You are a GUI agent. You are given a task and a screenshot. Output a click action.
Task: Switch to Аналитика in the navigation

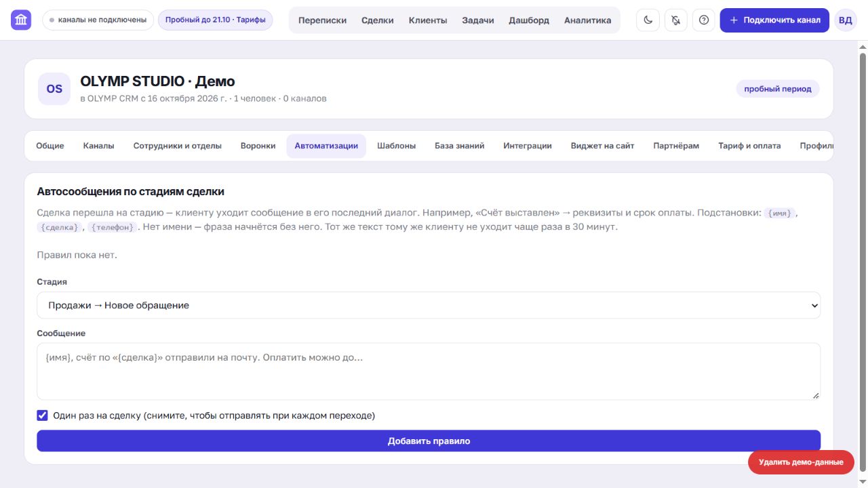pos(587,20)
